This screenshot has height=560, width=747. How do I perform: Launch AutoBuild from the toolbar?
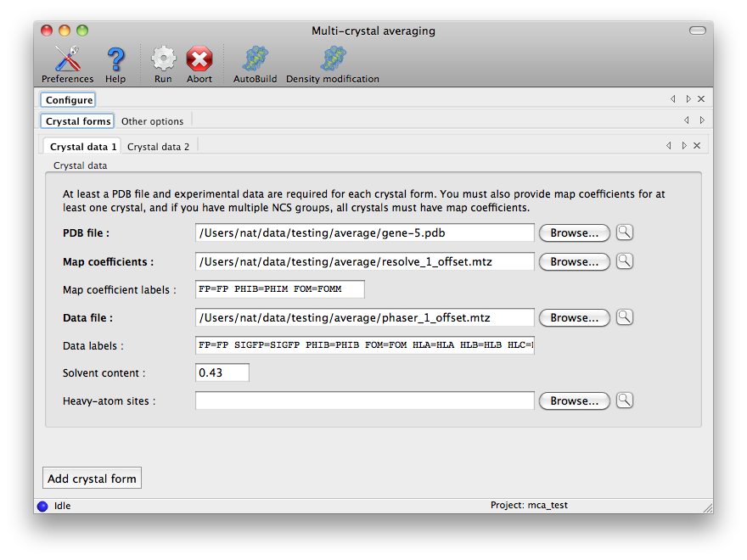[x=255, y=59]
